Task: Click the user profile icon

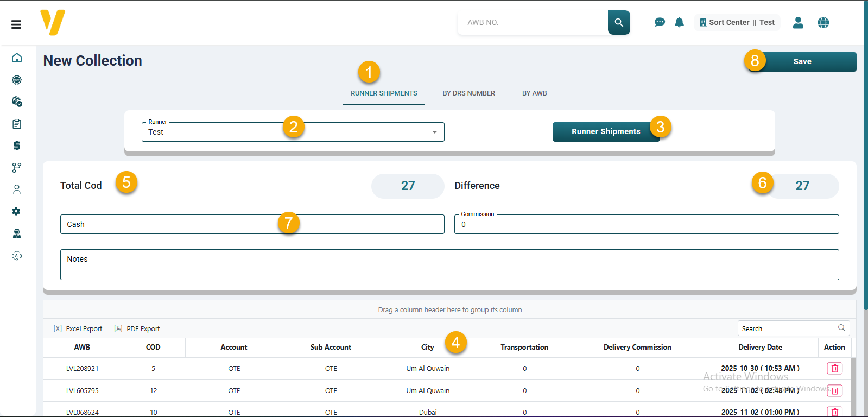Action: click(798, 22)
